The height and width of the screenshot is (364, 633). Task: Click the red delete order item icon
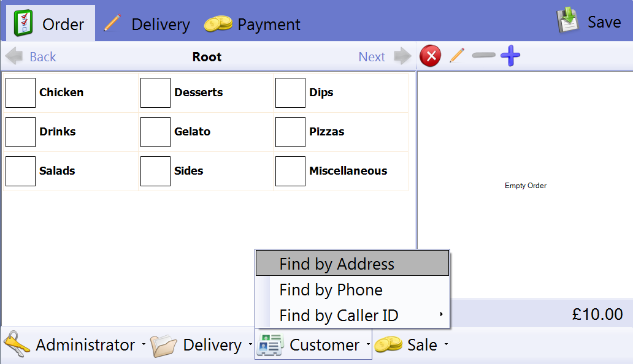(x=430, y=56)
